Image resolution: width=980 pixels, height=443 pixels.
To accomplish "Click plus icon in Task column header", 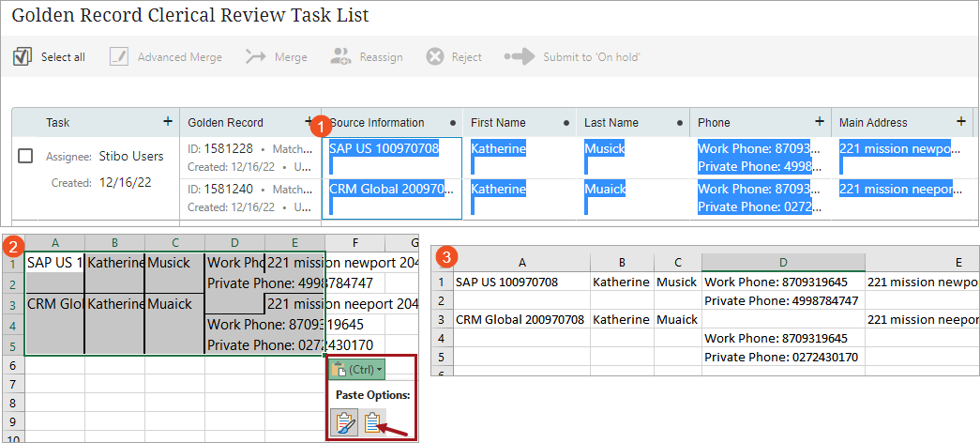I will coord(168,122).
